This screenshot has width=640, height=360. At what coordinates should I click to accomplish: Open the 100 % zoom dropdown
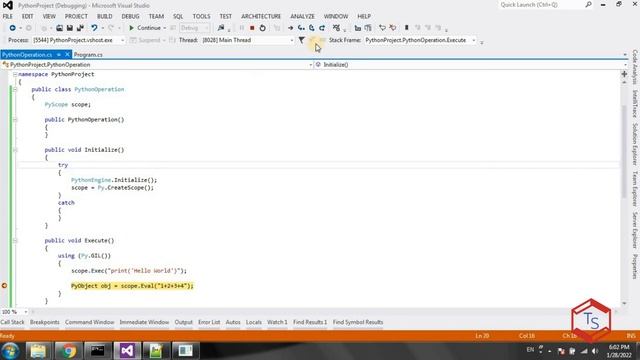[x=26, y=312]
